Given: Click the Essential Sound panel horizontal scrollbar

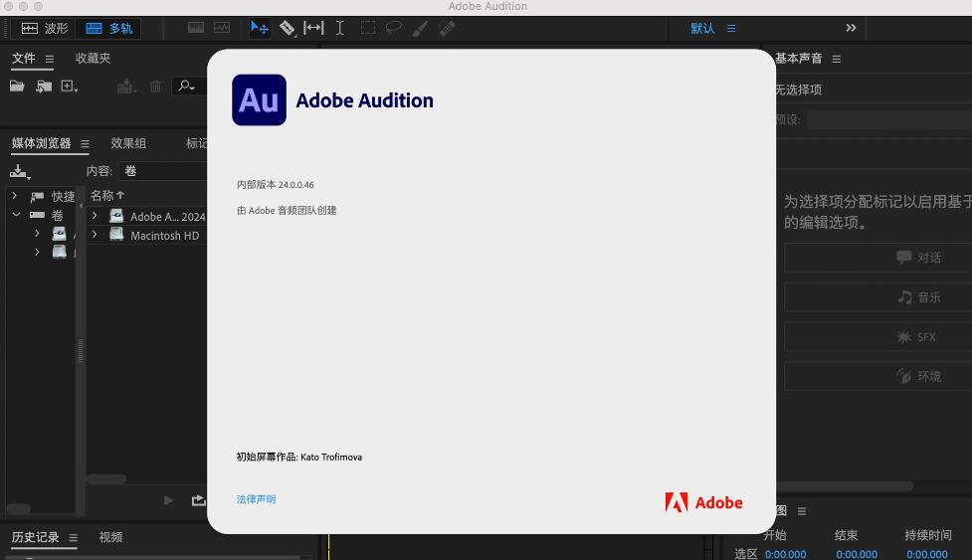Looking at the screenshot, I should coord(845,486).
